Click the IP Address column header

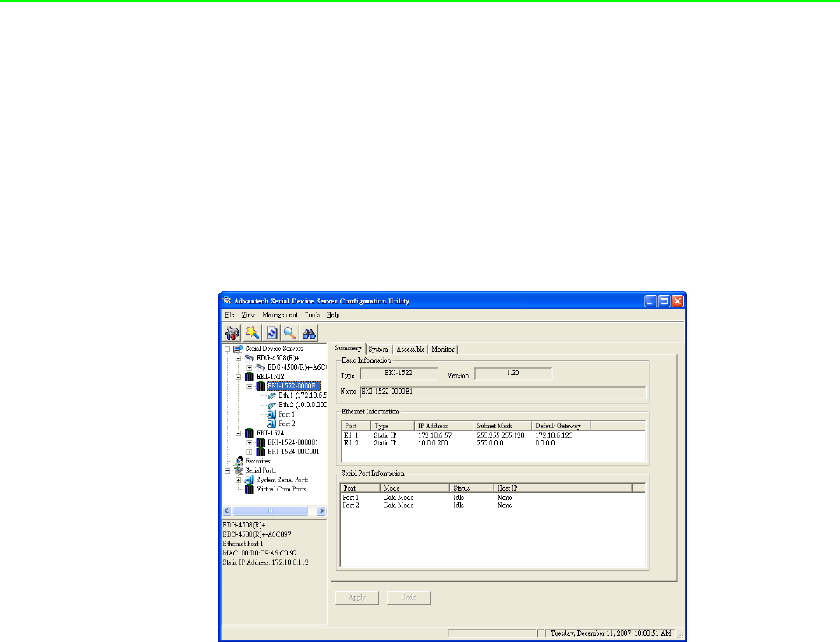point(444,426)
